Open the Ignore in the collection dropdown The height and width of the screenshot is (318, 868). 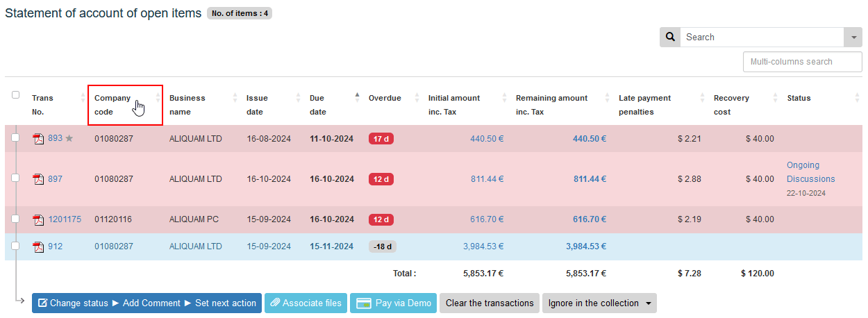599,303
